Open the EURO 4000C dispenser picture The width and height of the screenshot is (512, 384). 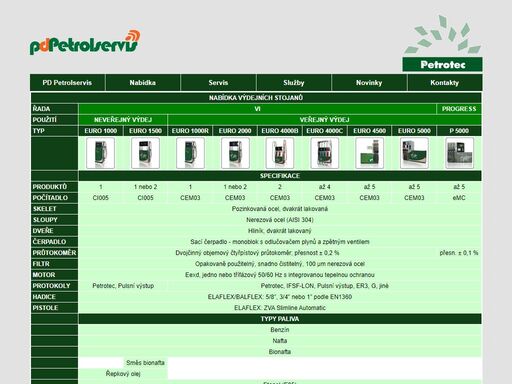(x=325, y=153)
